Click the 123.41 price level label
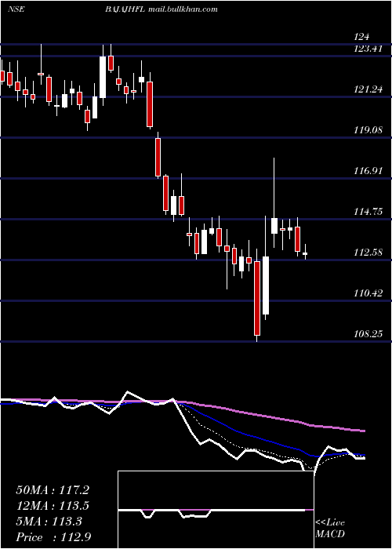This screenshot has height=549, width=392. click(x=368, y=49)
